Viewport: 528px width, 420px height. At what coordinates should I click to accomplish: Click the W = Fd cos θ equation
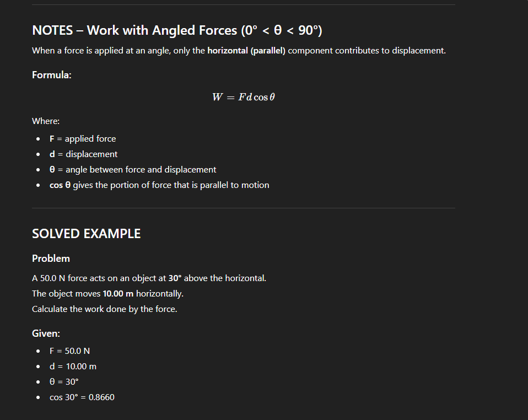243,97
